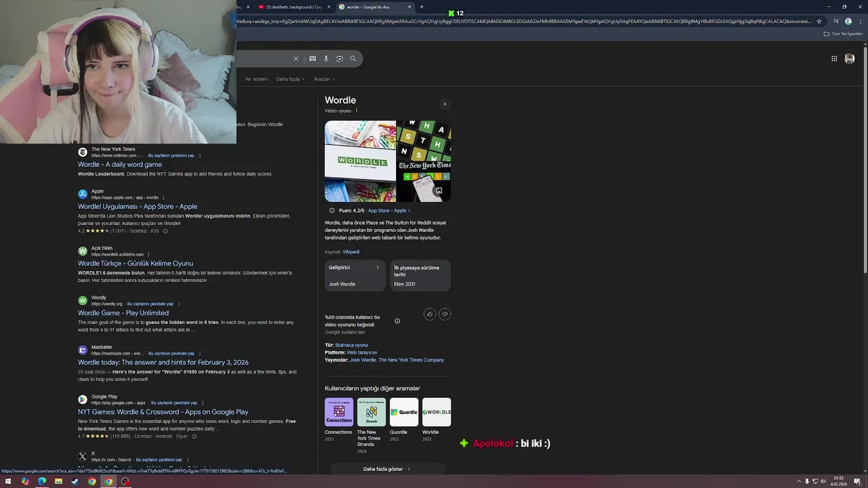This screenshot has height=488, width=868.
Task: Open Microsoft Edge from the taskbar
Action: click(42, 481)
